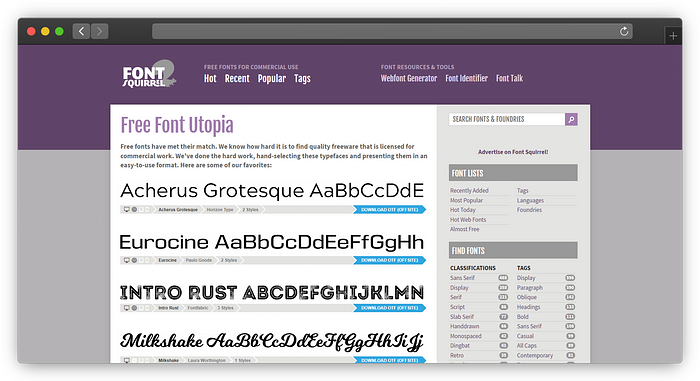Open the Most Popular font list
Image resolution: width=700 pixels, height=381 pixels.
pyautogui.click(x=467, y=201)
